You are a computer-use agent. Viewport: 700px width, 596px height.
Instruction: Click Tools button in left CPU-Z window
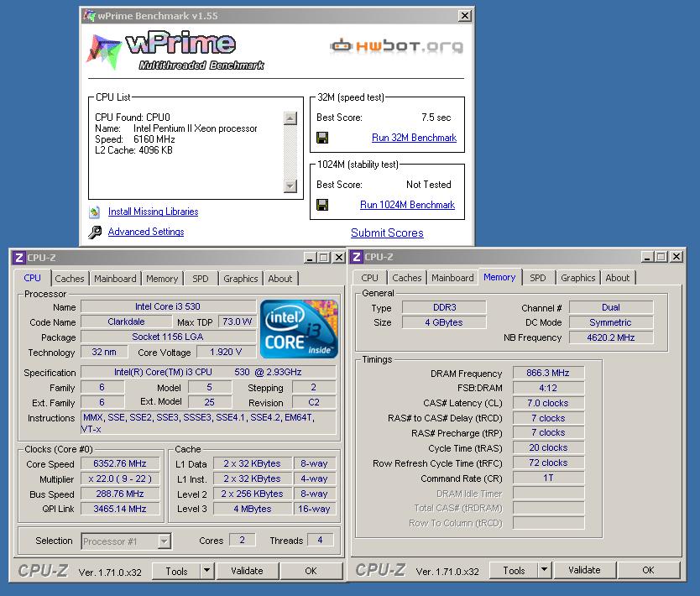pyautogui.click(x=177, y=571)
